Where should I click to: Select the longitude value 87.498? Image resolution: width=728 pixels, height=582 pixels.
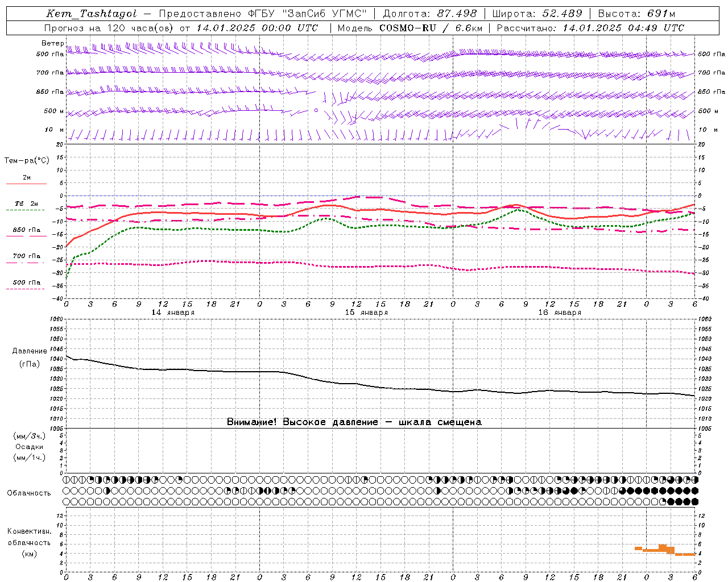pyautogui.click(x=458, y=14)
